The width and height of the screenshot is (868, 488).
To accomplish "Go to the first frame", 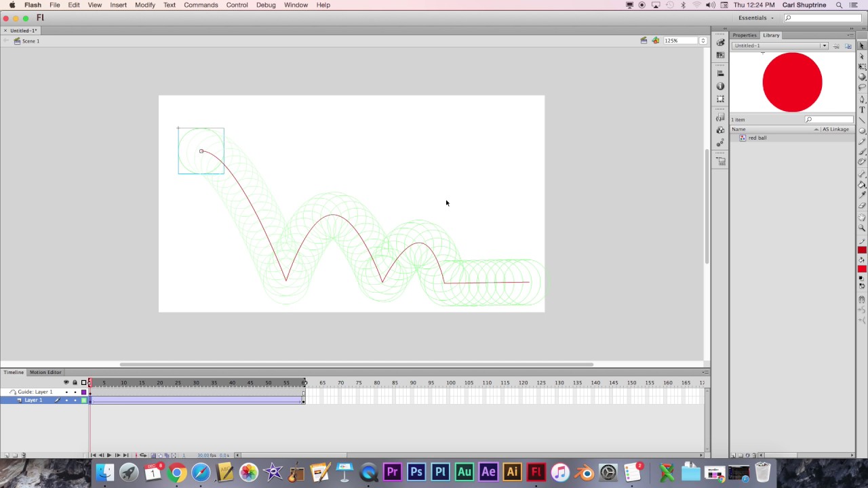I will click(94, 455).
